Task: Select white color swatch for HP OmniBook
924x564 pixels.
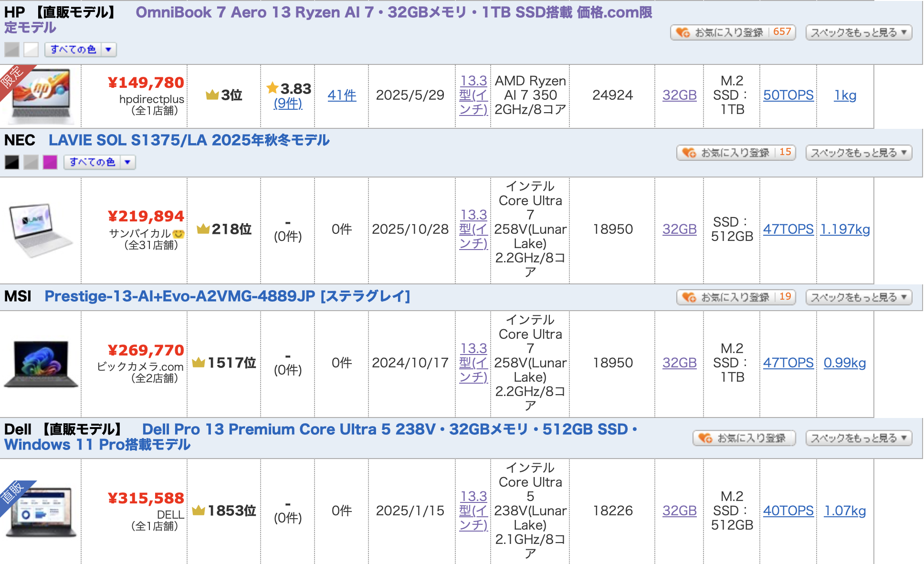Action: [x=31, y=50]
